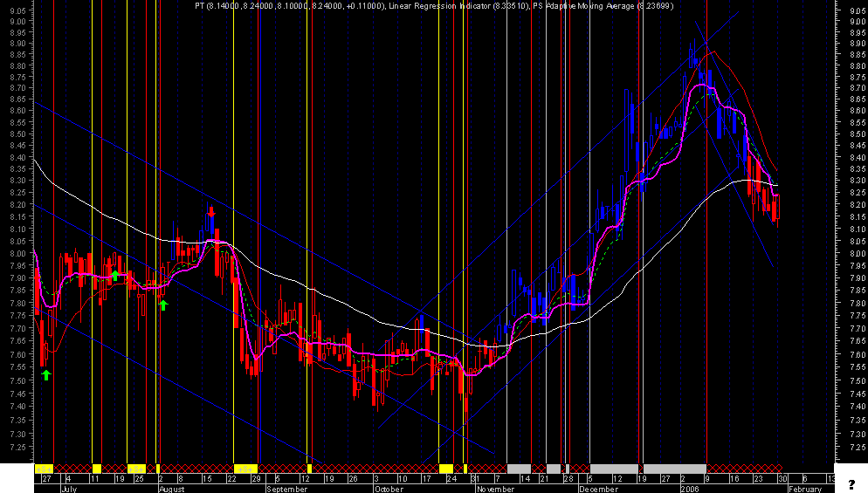
Task: Click the 7.50 value on the right price axis
Action: click(x=858, y=380)
